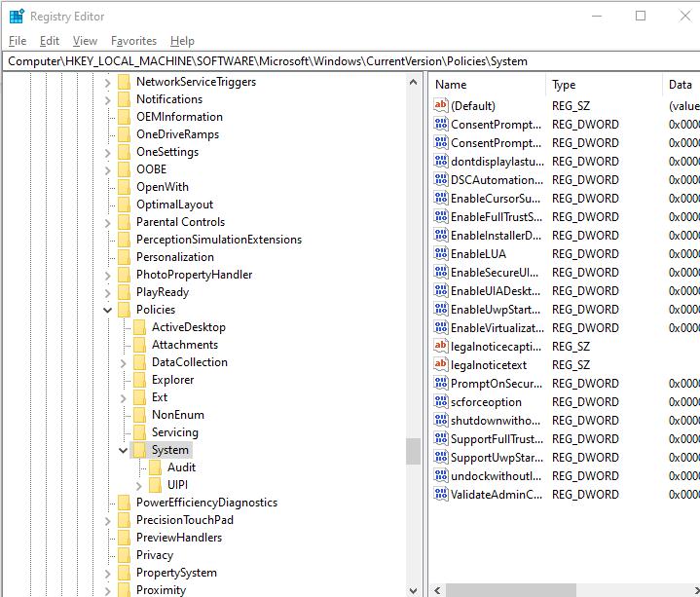Image resolution: width=700 pixels, height=597 pixels.
Task: Expand the PlayReady key
Action: [x=108, y=293]
